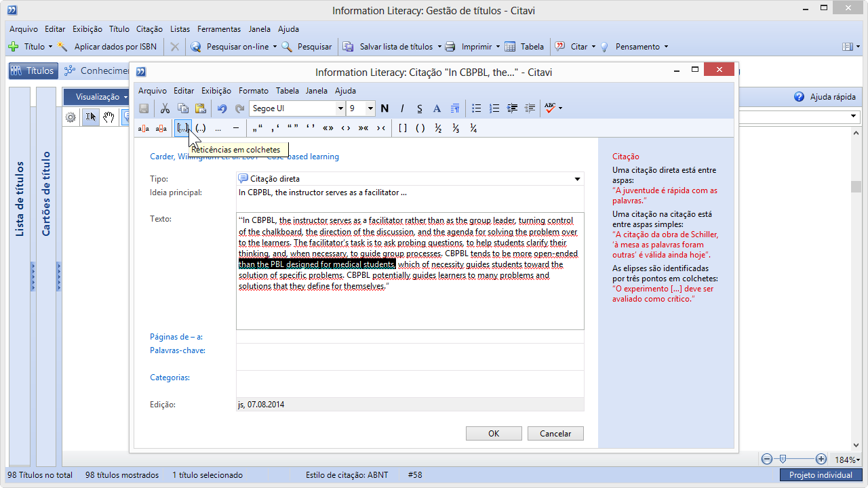Click the Cut scissors icon
Viewport: 868px width, 488px height.
click(x=165, y=108)
